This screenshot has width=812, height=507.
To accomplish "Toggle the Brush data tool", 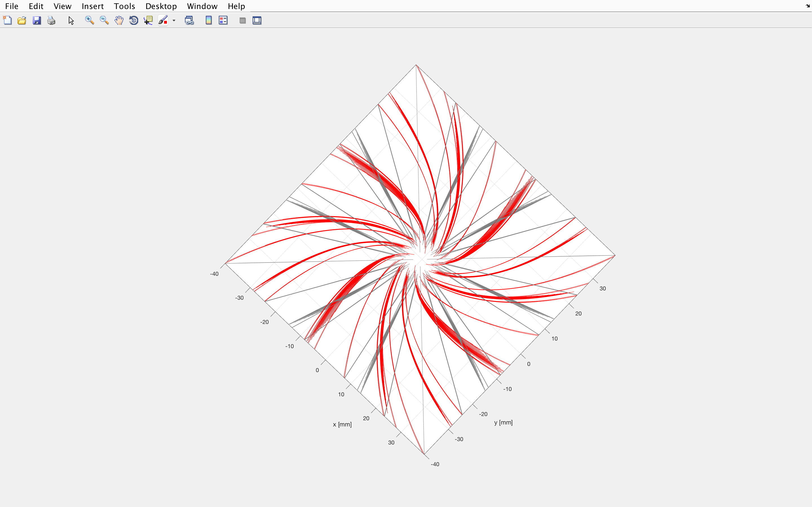I will (163, 21).
